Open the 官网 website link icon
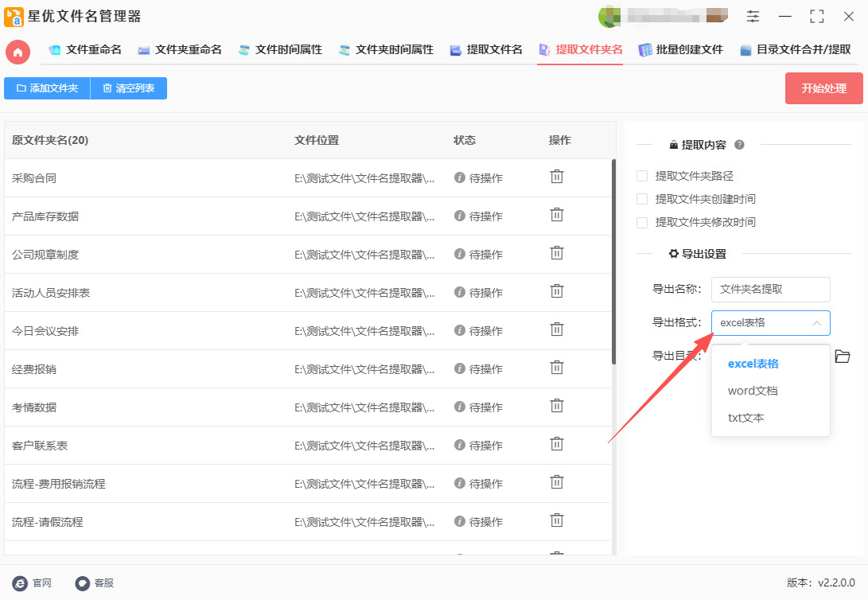This screenshot has width=868, height=600. coord(20,582)
